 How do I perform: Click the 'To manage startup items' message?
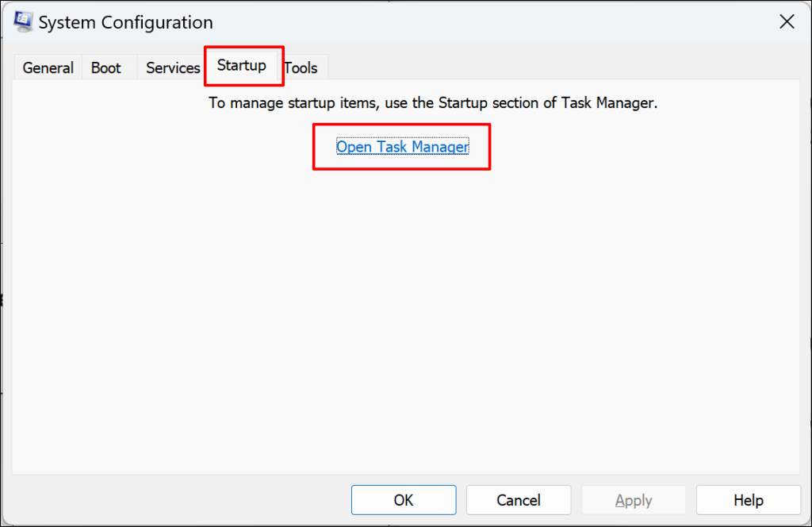(x=433, y=103)
